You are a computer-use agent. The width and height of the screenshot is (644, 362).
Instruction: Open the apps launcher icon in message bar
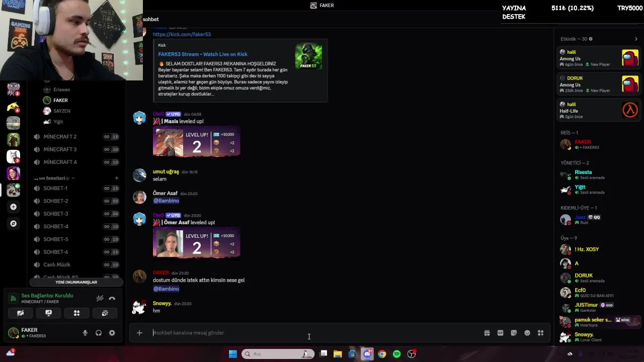click(540, 333)
